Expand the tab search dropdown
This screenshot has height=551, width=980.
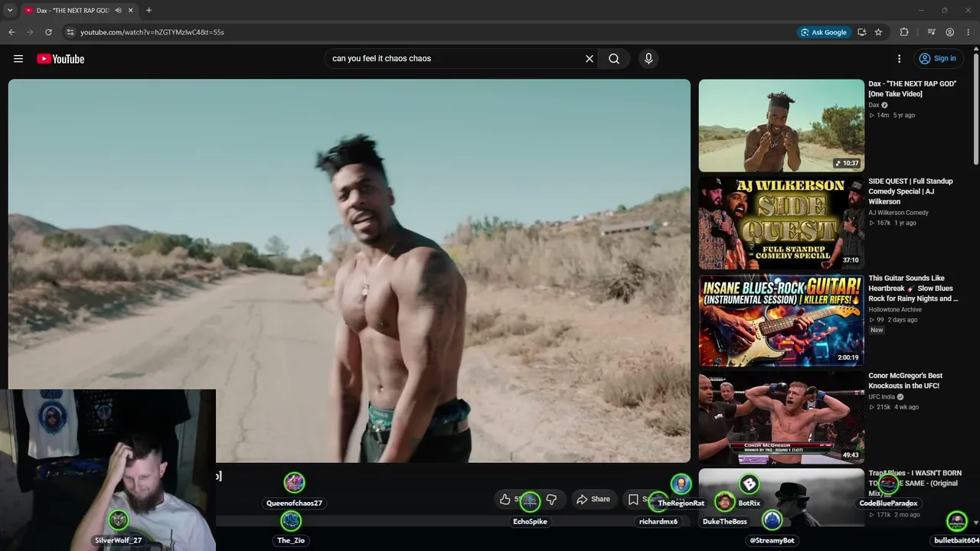(10, 11)
